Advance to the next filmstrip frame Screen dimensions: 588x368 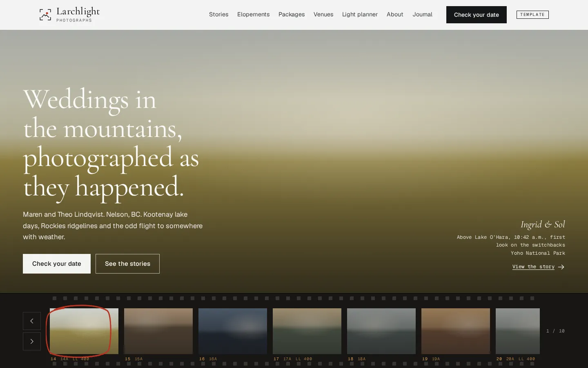coord(32,341)
